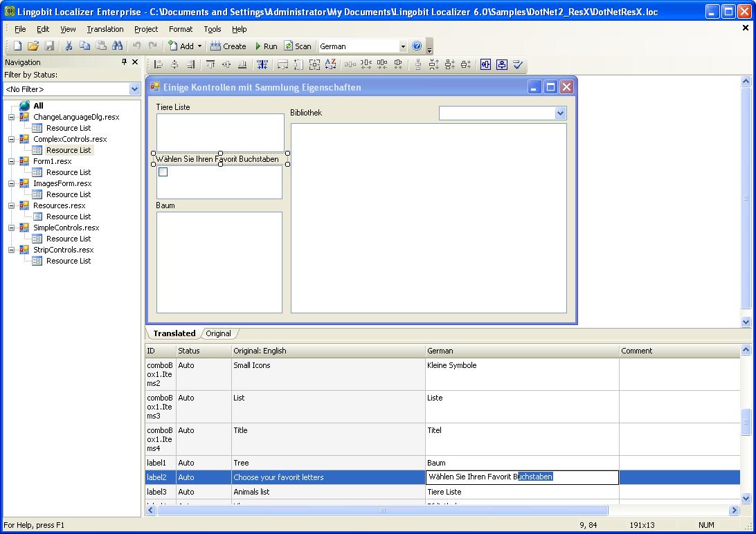Toggle the checkbox in the dialog preview
Viewport: 756px width, 534px height.
(x=163, y=172)
